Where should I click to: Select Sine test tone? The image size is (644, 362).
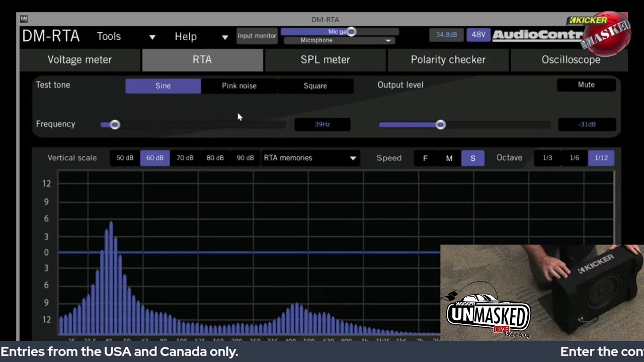click(163, 86)
